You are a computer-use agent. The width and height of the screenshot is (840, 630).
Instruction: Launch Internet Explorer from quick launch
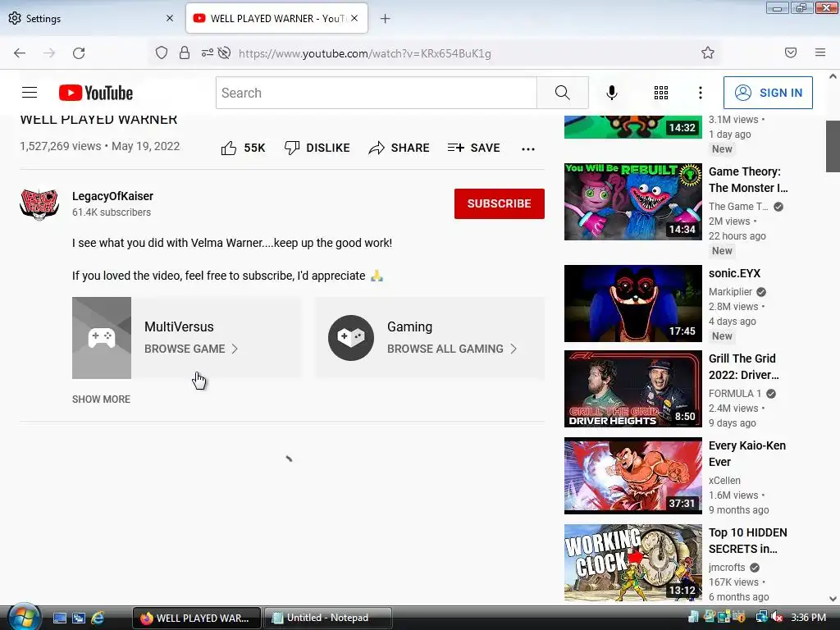pyautogui.click(x=98, y=618)
